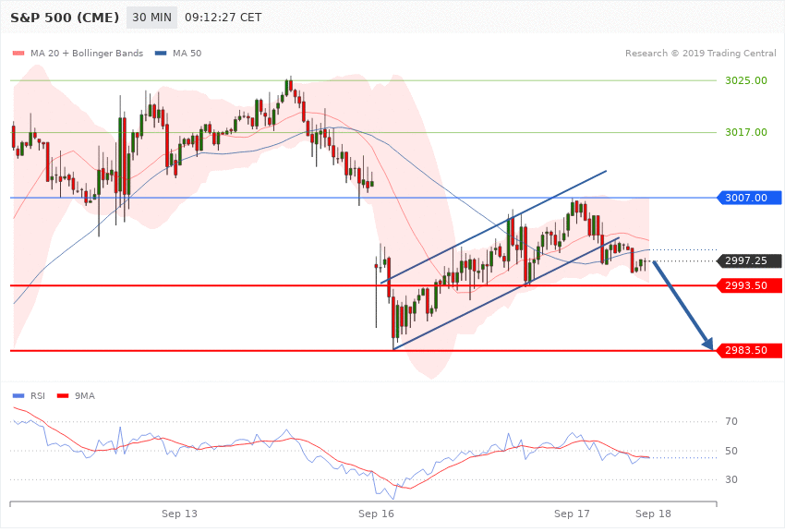Select the 30 MIN timeframe label

pos(151,18)
